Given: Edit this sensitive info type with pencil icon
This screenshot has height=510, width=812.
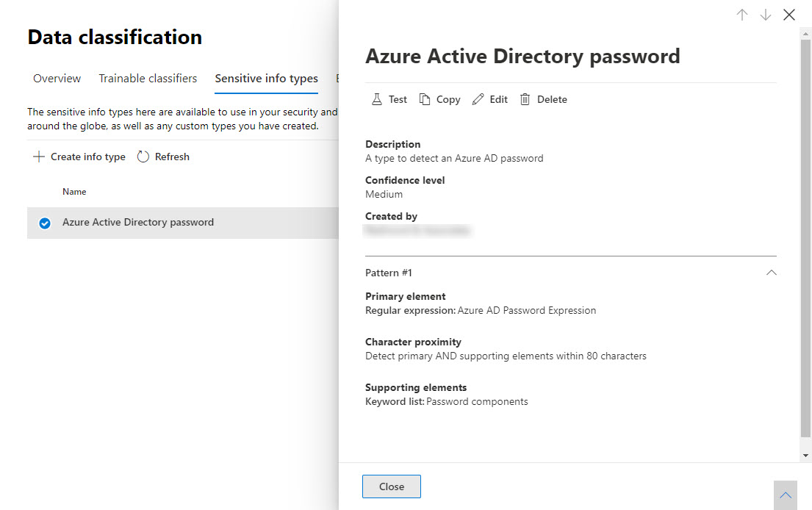Looking at the screenshot, I should tap(489, 98).
